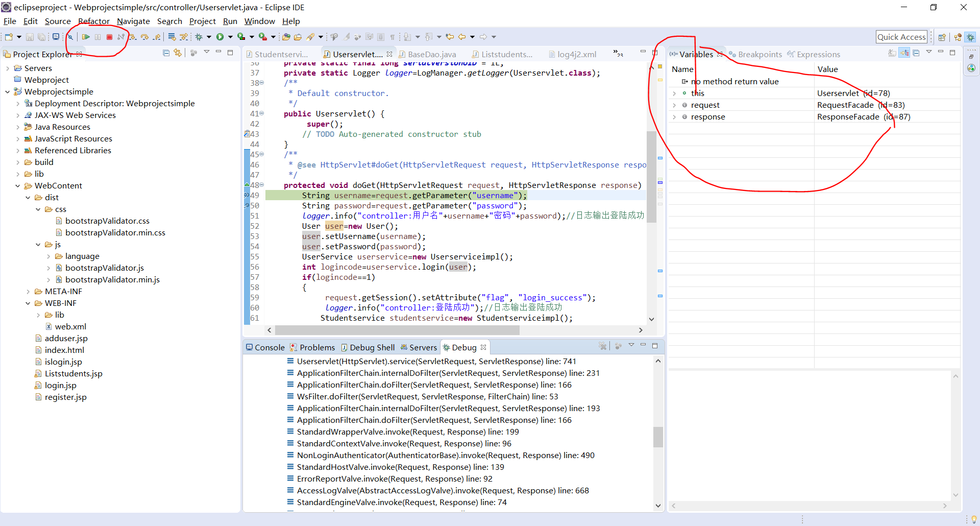Click the Save toolbar icon

coord(30,37)
